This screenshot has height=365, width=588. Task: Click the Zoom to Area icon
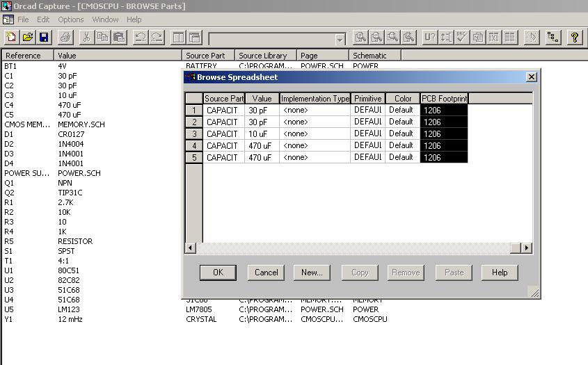[392, 38]
